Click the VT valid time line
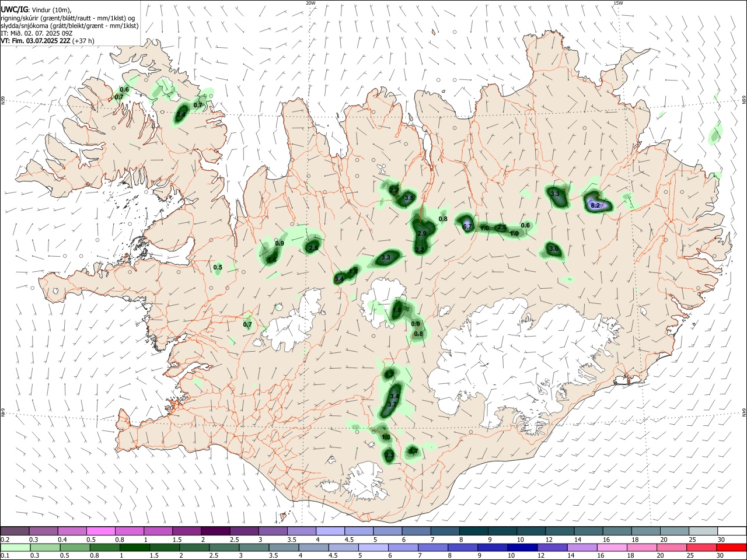747x560 pixels. pos(47,41)
